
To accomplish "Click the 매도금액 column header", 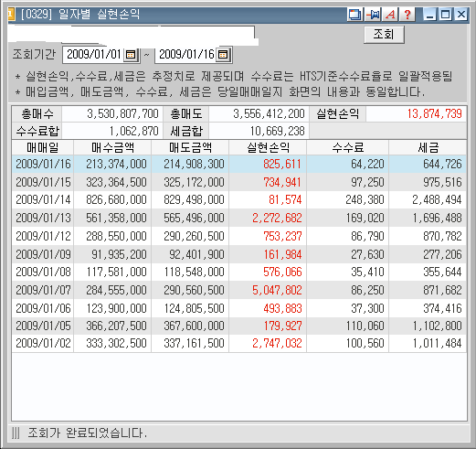I will (190, 147).
